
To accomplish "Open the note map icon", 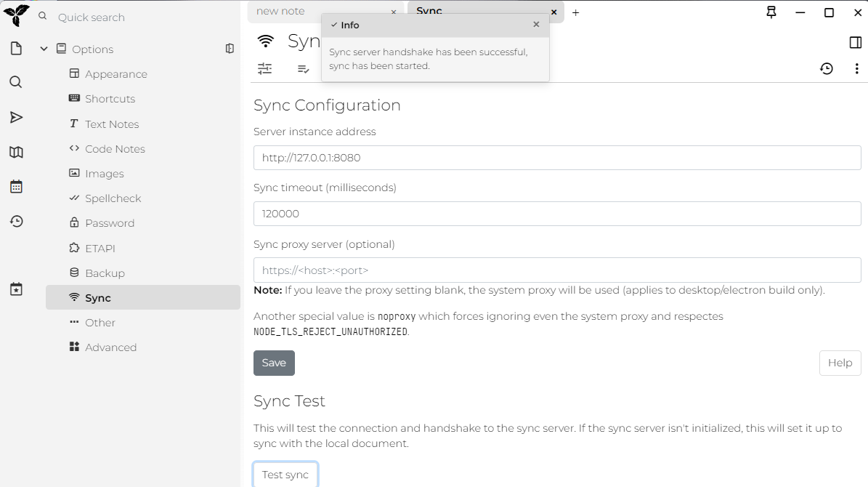I will tap(16, 152).
